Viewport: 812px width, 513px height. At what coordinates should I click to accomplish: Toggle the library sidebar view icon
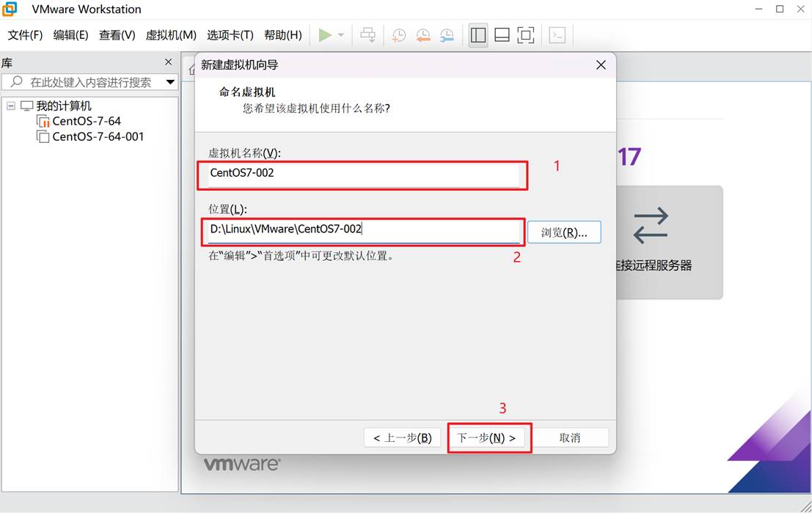478,35
